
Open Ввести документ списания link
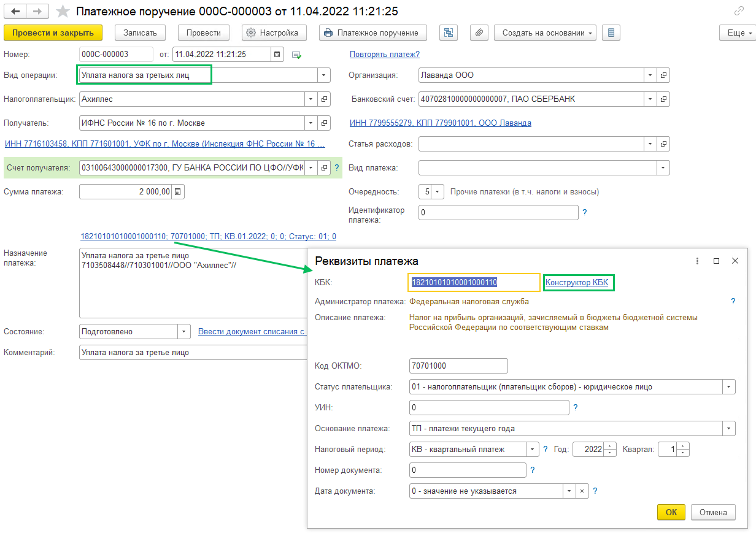tap(252, 332)
